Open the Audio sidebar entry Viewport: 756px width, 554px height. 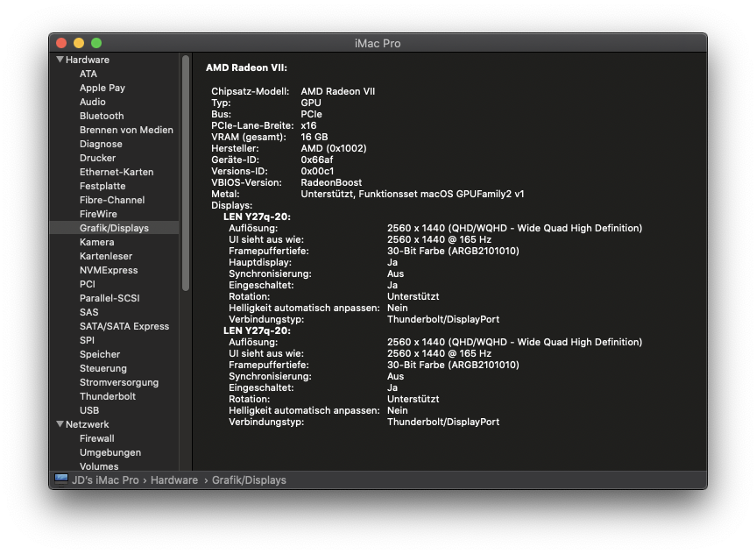click(93, 102)
